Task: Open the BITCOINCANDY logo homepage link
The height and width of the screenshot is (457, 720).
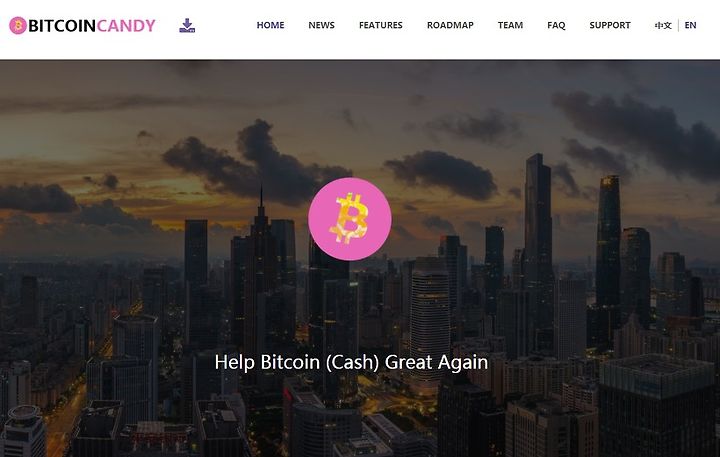Action: [82, 26]
